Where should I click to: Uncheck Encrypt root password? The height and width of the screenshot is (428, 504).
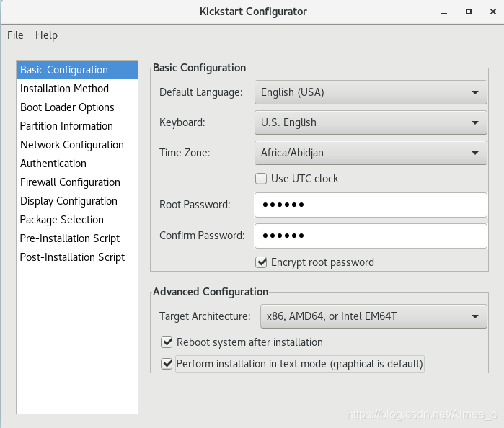click(261, 262)
